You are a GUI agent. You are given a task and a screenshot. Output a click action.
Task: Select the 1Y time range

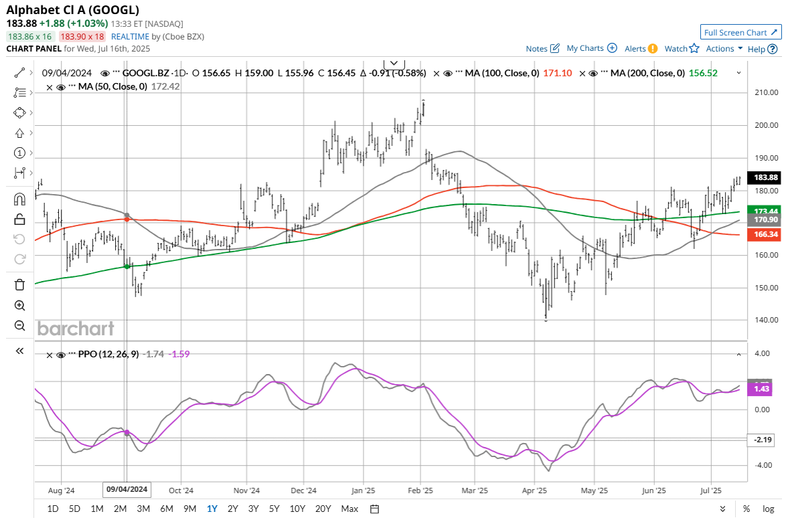coord(212,509)
